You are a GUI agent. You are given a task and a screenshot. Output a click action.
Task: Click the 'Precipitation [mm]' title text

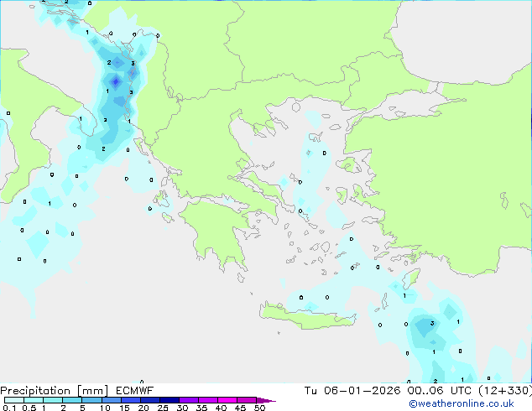pos(54,391)
